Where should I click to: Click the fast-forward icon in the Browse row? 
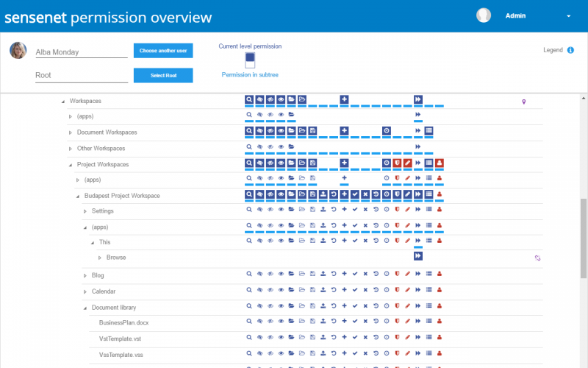pyautogui.click(x=418, y=256)
